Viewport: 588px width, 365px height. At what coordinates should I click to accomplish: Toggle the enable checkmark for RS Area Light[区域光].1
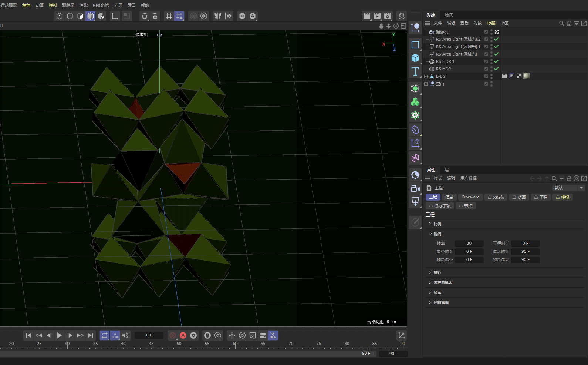tap(497, 47)
